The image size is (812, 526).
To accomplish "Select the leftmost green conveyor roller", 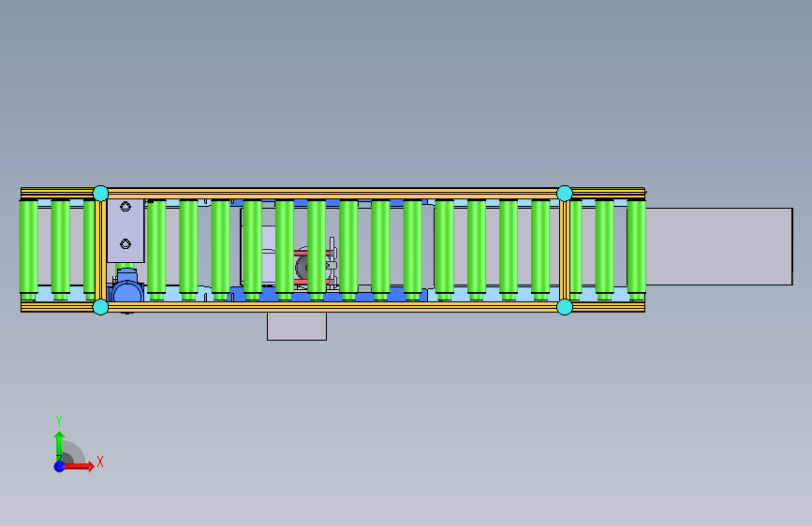I will pos(28,249).
